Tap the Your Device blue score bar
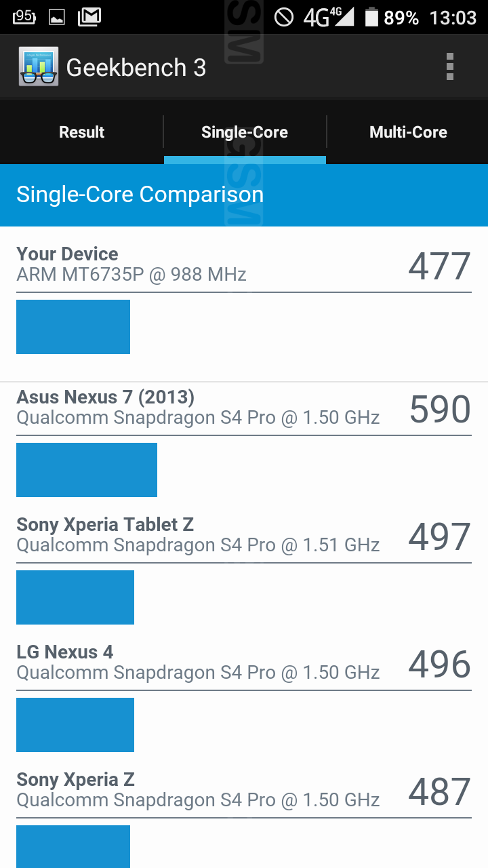Image resolution: width=488 pixels, height=868 pixels. coord(73,327)
